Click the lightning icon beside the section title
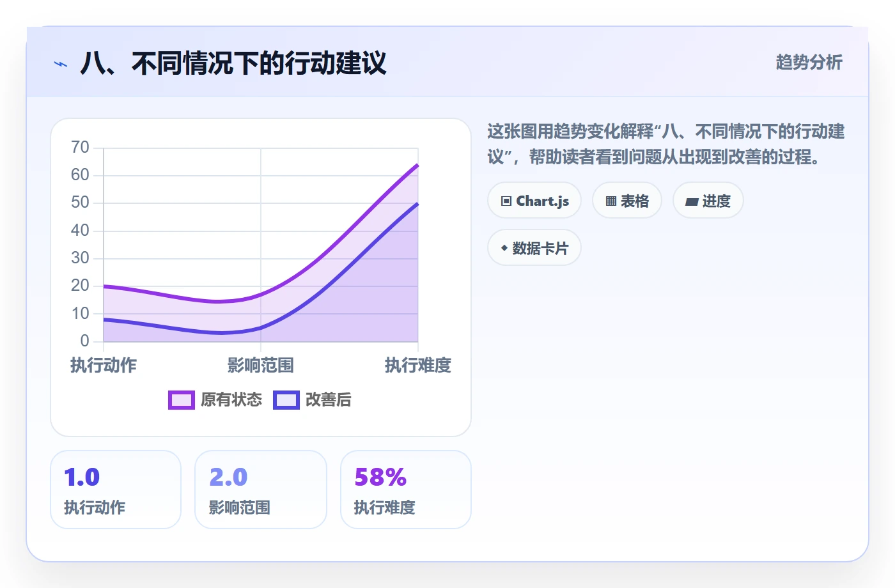The width and height of the screenshot is (895, 588). pos(61,64)
